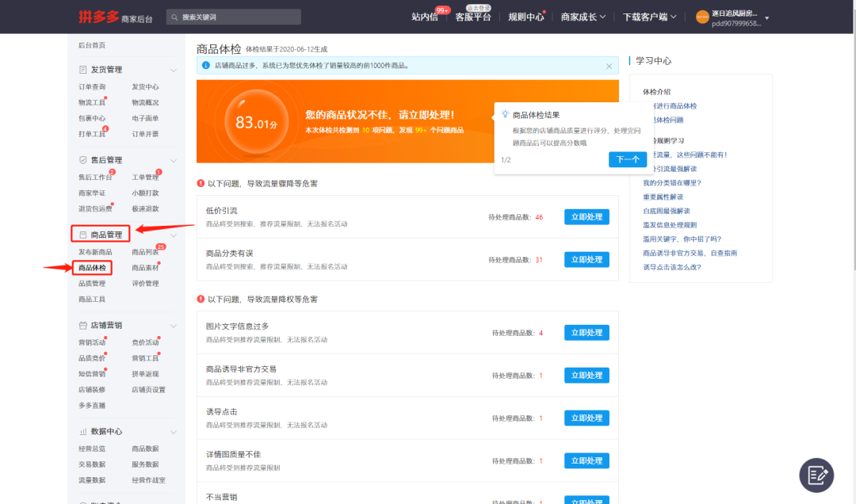
Task: Open 物流工具 in sidebar
Action: [92, 103]
